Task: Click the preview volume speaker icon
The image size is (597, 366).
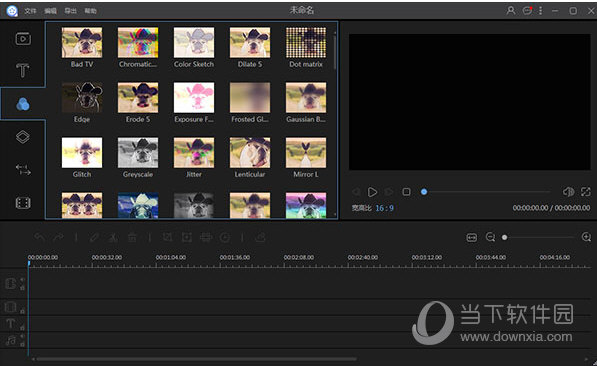Action: coord(568,192)
